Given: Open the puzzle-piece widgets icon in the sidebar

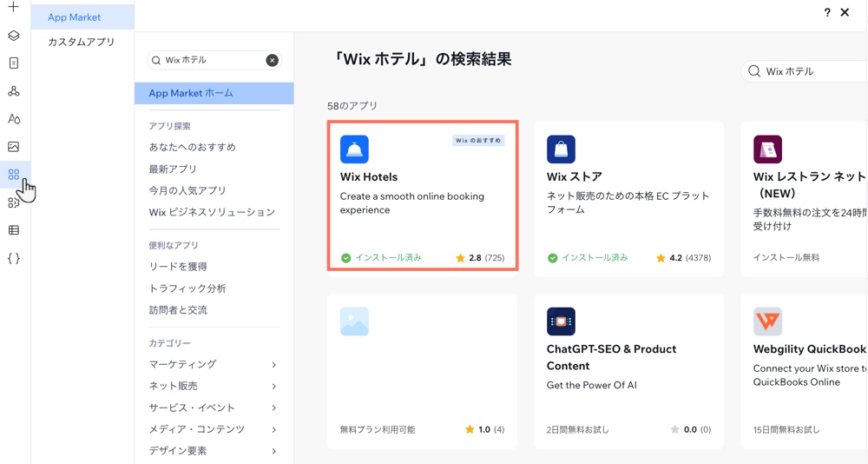Looking at the screenshot, I should point(14,202).
